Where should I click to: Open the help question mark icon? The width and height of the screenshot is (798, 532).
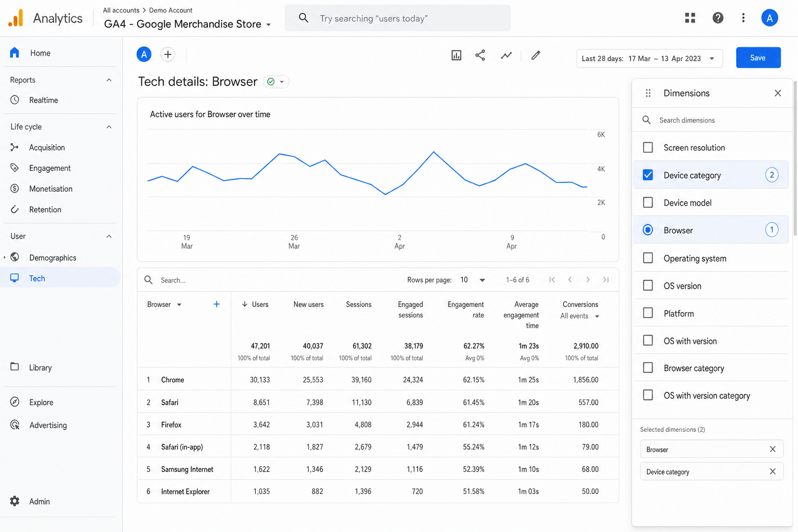click(718, 18)
